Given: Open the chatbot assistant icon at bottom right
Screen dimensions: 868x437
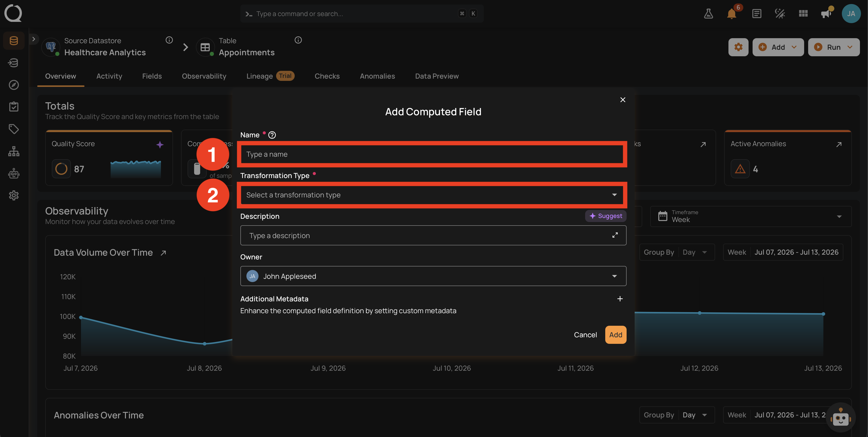Looking at the screenshot, I should tap(841, 418).
